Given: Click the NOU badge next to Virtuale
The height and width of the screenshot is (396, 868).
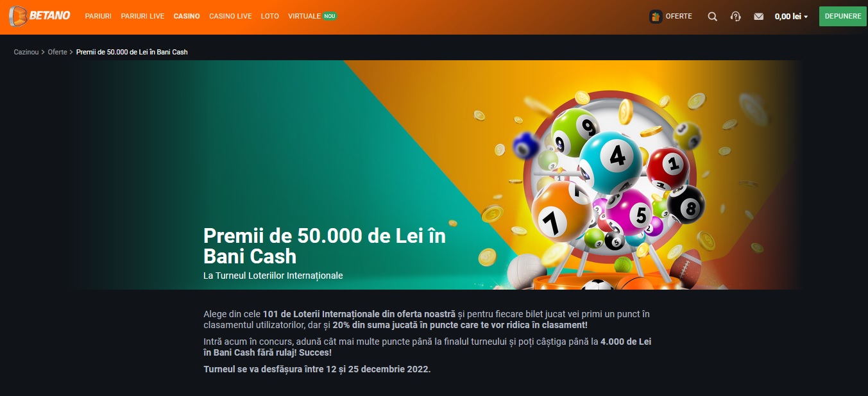Looking at the screenshot, I should tap(330, 16).
